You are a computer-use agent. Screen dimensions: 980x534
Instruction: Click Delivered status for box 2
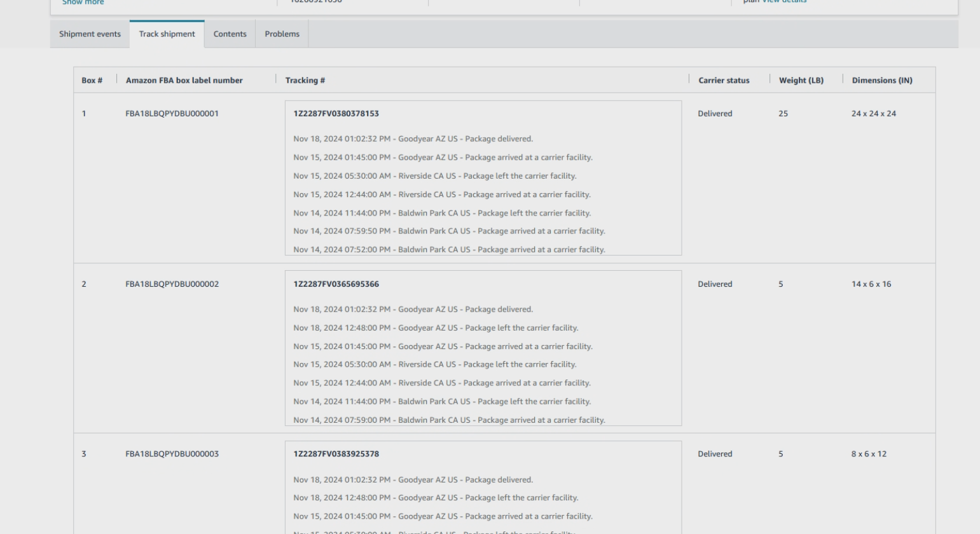pos(715,284)
